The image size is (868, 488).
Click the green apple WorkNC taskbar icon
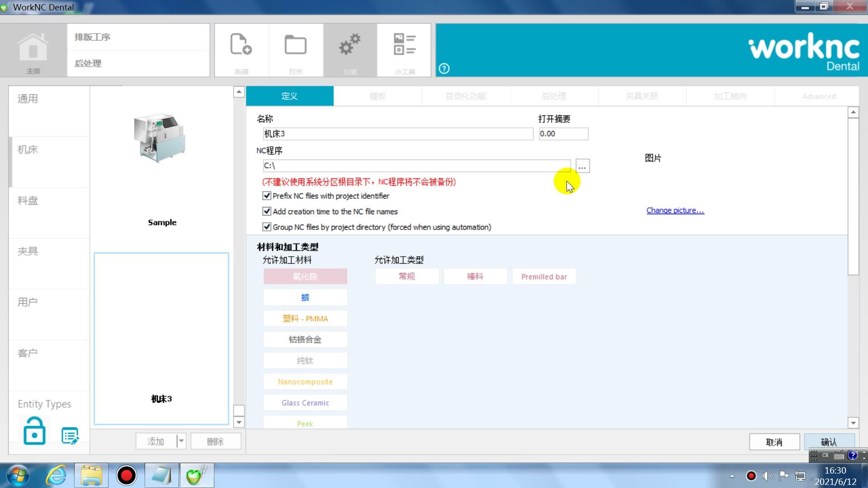pos(197,476)
